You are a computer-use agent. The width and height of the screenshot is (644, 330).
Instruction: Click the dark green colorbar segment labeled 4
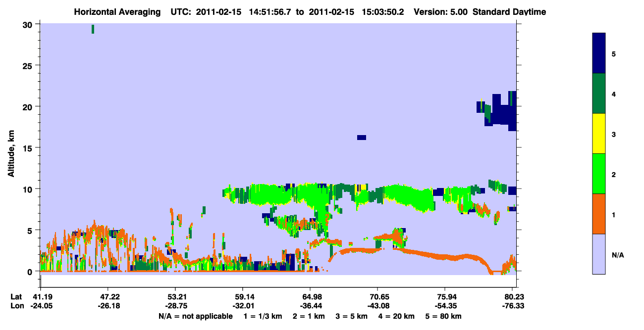pos(598,94)
